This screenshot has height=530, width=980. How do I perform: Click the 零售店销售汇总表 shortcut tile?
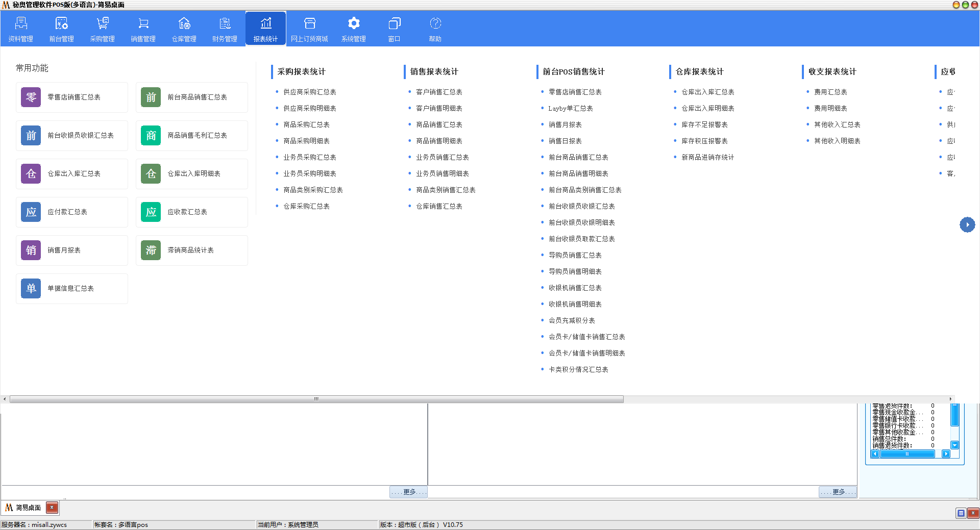[x=72, y=97]
